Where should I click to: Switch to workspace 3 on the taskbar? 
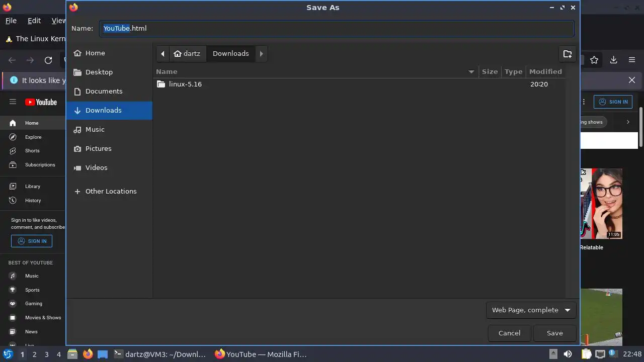coord(46,354)
